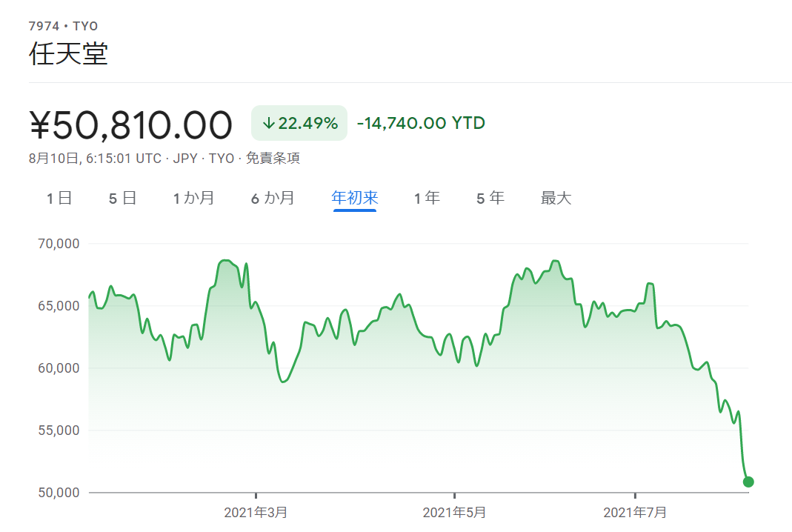Click the 2021年7月 x-axis label
The height and width of the screenshot is (532, 792).
tap(635, 512)
